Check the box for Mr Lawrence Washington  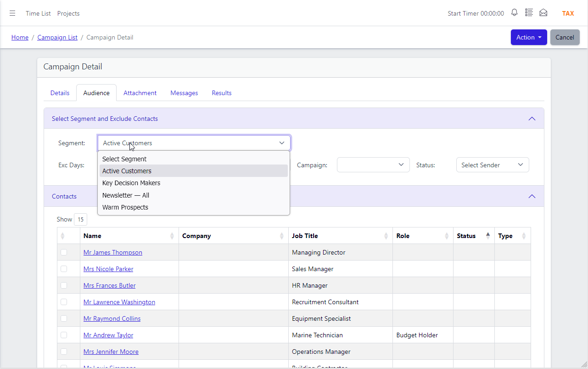pos(64,302)
